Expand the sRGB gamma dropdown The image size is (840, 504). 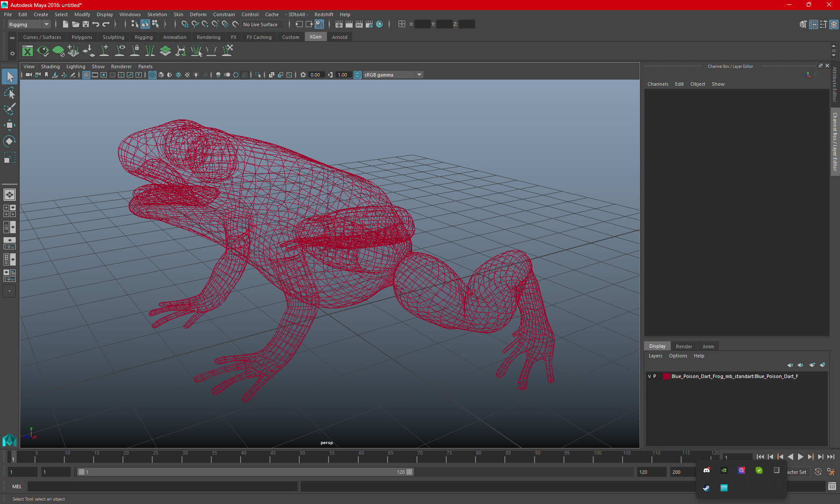point(419,75)
